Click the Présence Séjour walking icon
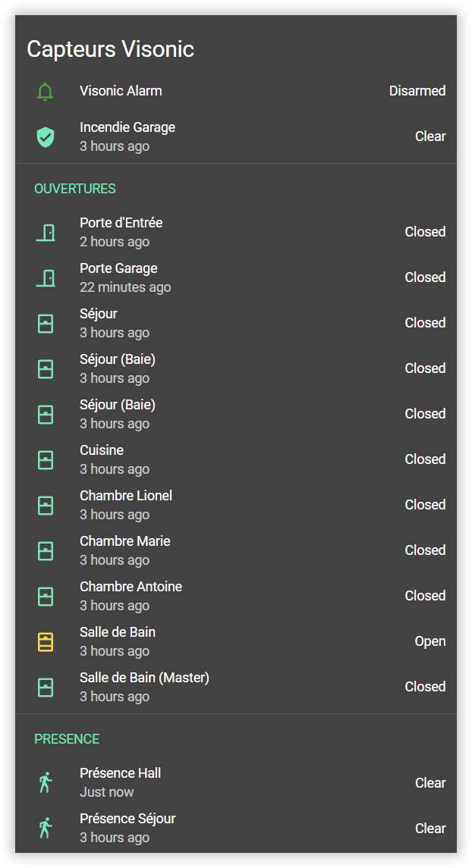The image size is (472, 868). point(46,829)
